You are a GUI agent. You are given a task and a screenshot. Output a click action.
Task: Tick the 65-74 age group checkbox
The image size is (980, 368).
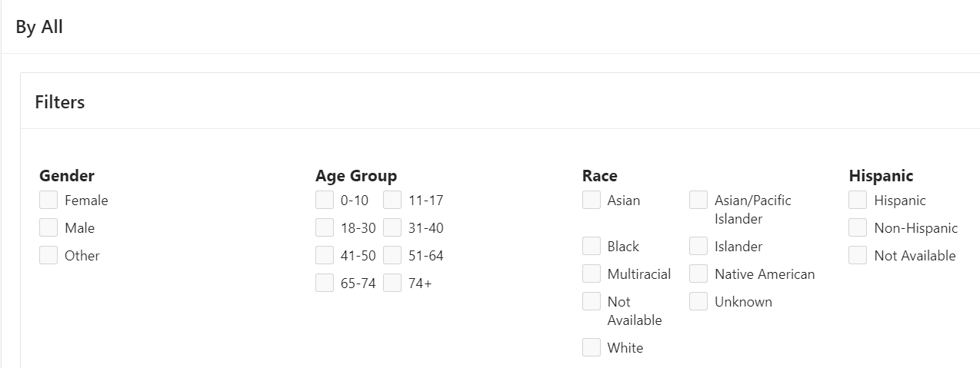point(325,283)
